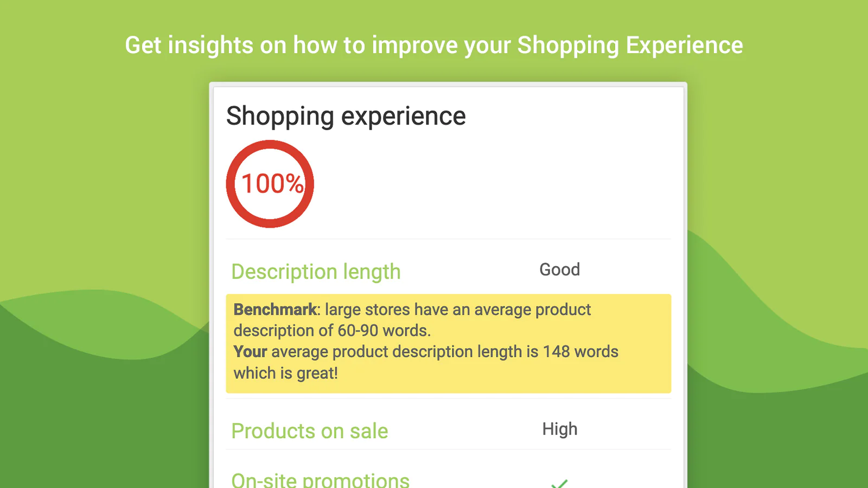Click the High rating for Products on sale
868x488 pixels.
tap(559, 429)
